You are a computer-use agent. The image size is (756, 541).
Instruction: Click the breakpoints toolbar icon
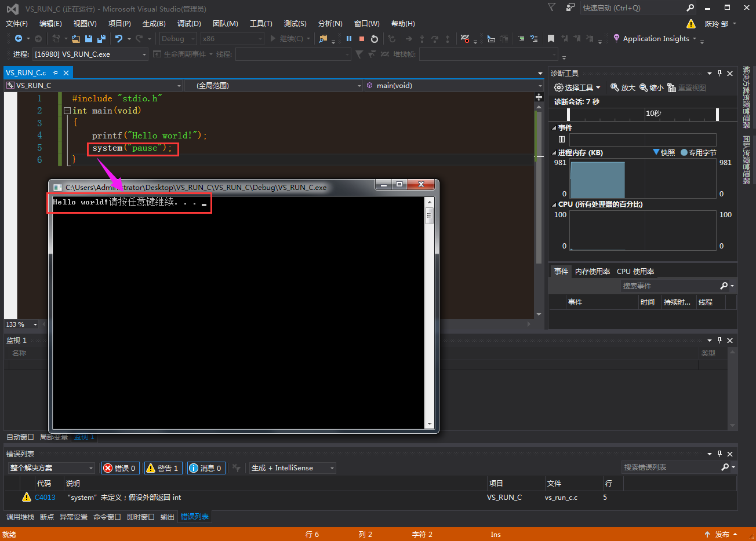tap(465, 39)
